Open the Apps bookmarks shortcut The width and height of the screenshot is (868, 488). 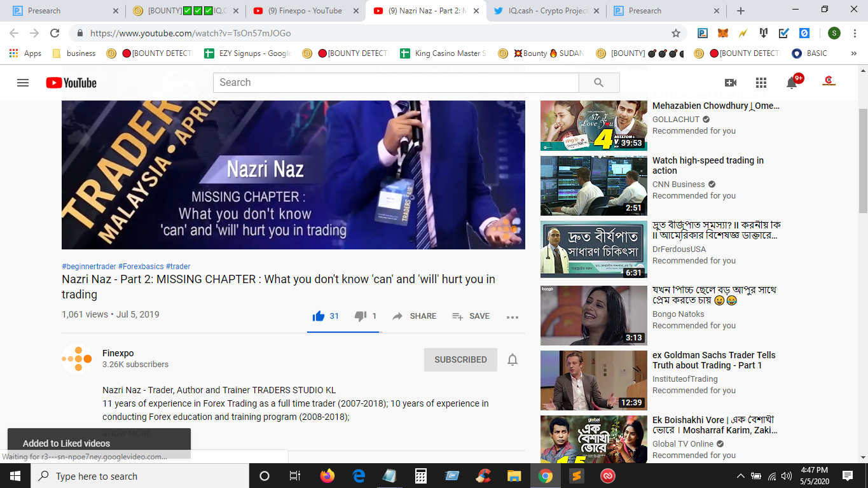(x=25, y=53)
